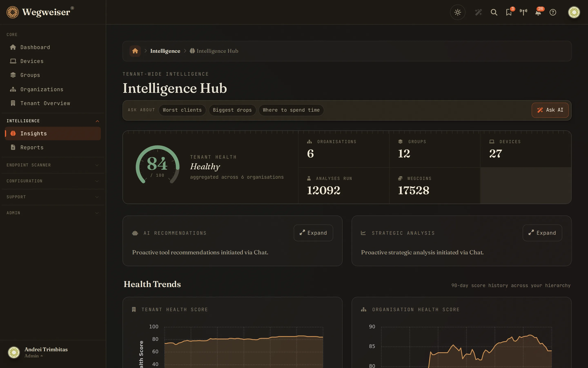Image resolution: width=588 pixels, height=368 pixels.
Task: Click the Ask AI button
Action: [550, 110]
